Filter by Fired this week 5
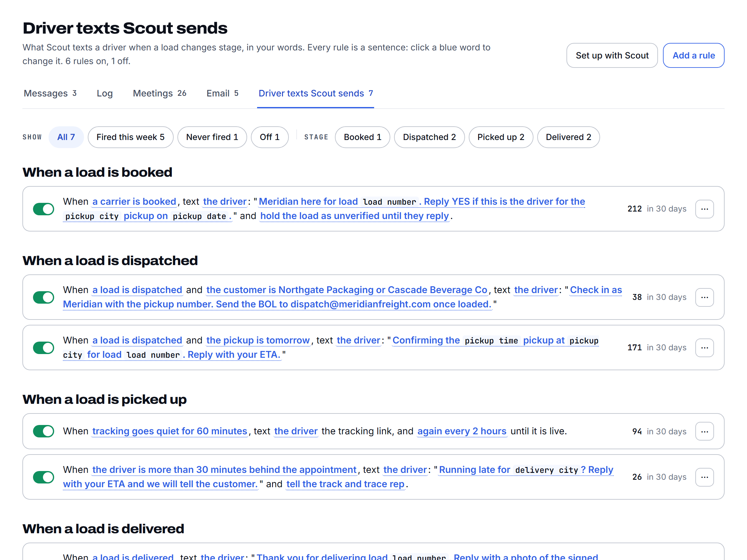This screenshot has height=560, width=747. (130, 137)
